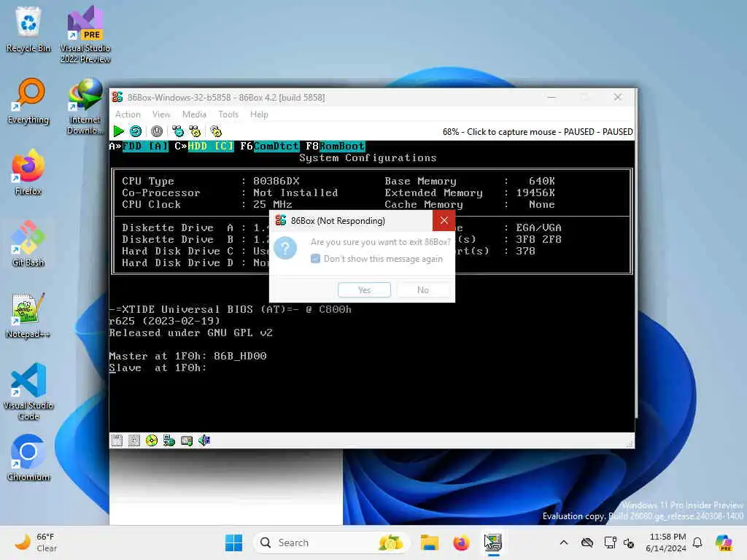The width and height of the screenshot is (747, 560).
Task: Click the '25 MHz' CPU clock value
Action: pyautogui.click(x=273, y=205)
